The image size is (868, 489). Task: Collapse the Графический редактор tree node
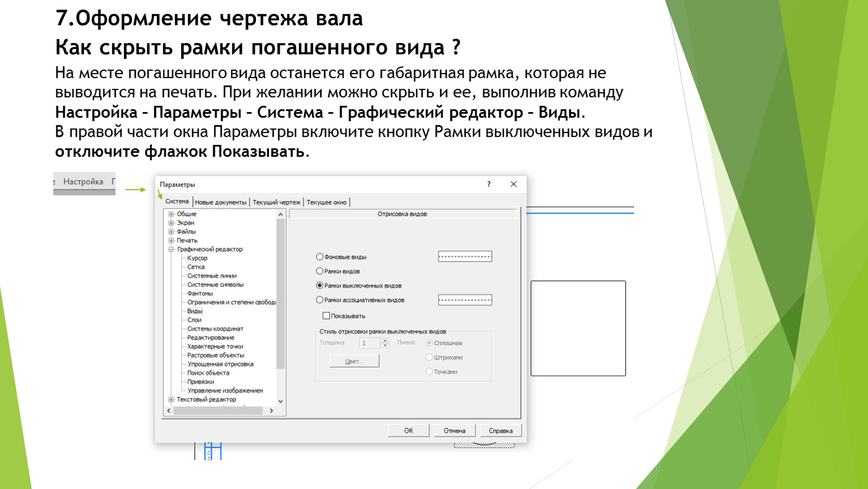(x=171, y=250)
